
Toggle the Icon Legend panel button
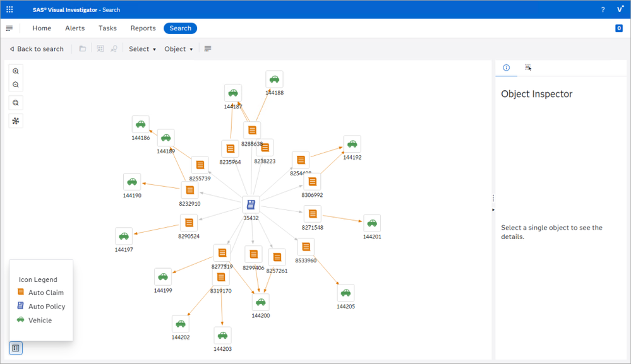point(16,348)
